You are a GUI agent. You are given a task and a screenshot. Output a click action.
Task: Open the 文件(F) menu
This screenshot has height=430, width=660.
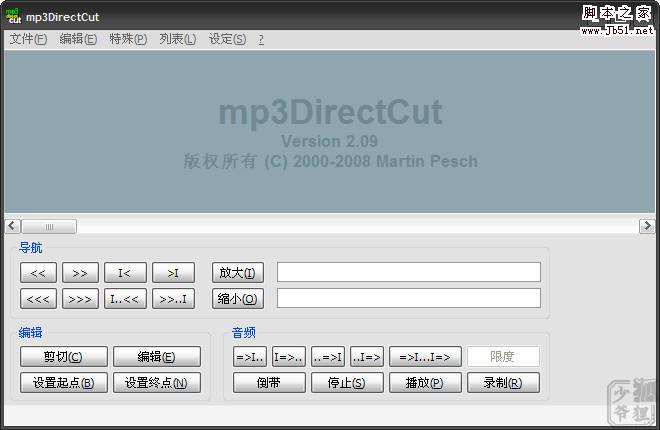(28, 39)
